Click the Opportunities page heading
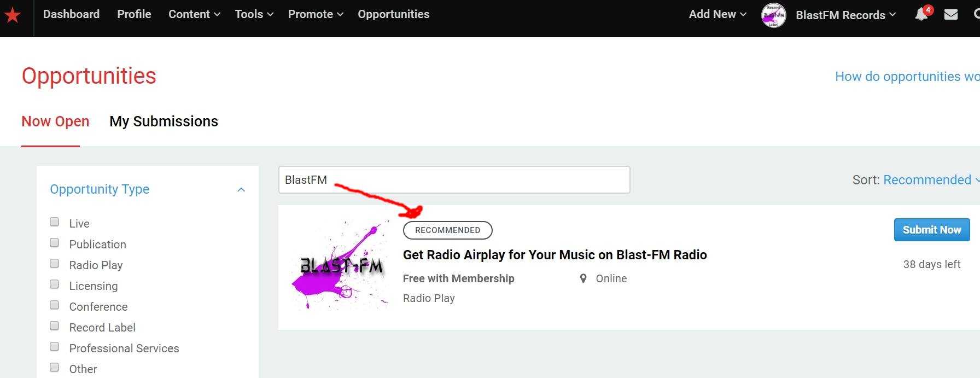The image size is (980, 378). [x=89, y=76]
